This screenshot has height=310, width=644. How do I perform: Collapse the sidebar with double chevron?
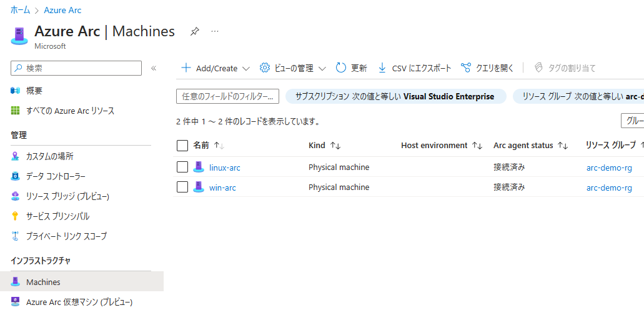click(154, 68)
